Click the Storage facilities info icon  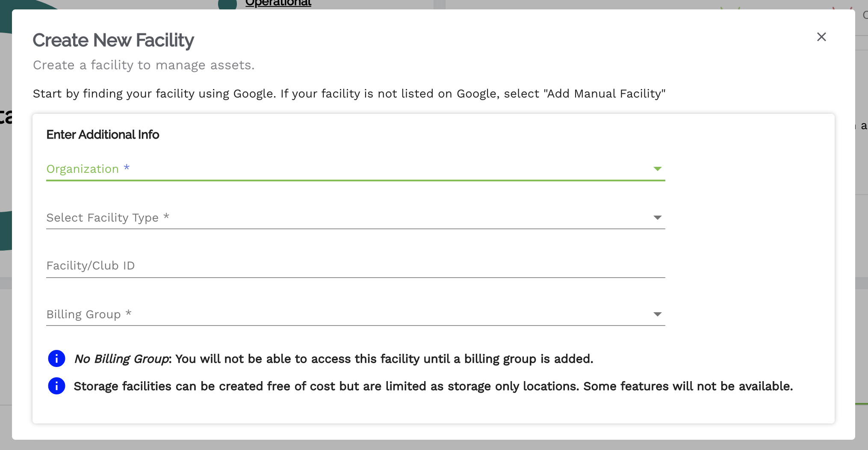click(x=56, y=386)
